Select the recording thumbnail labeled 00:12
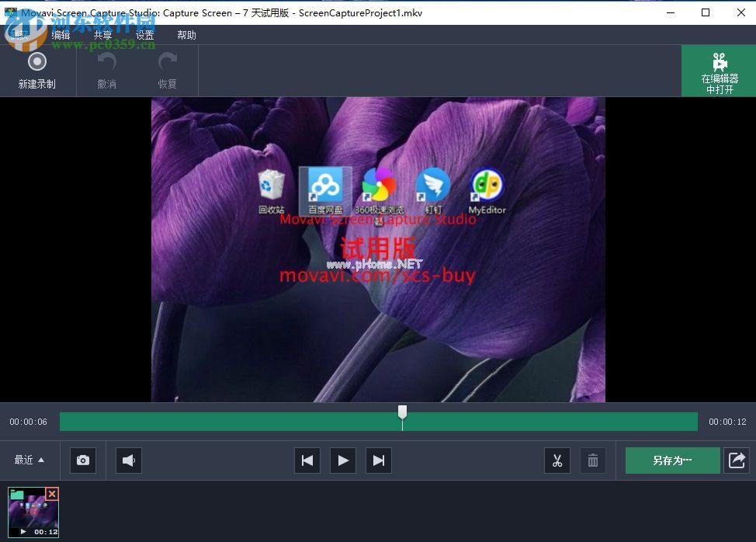 click(x=33, y=512)
